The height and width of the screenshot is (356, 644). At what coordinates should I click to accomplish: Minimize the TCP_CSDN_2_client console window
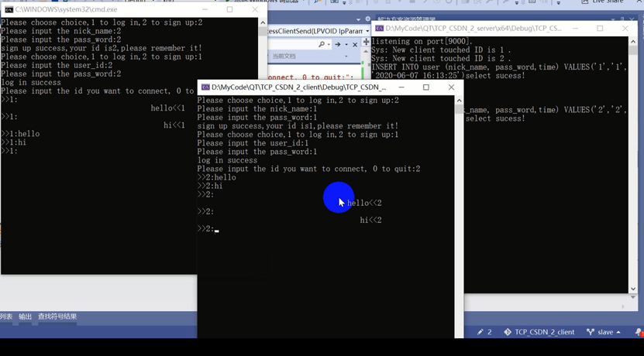click(401, 87)
